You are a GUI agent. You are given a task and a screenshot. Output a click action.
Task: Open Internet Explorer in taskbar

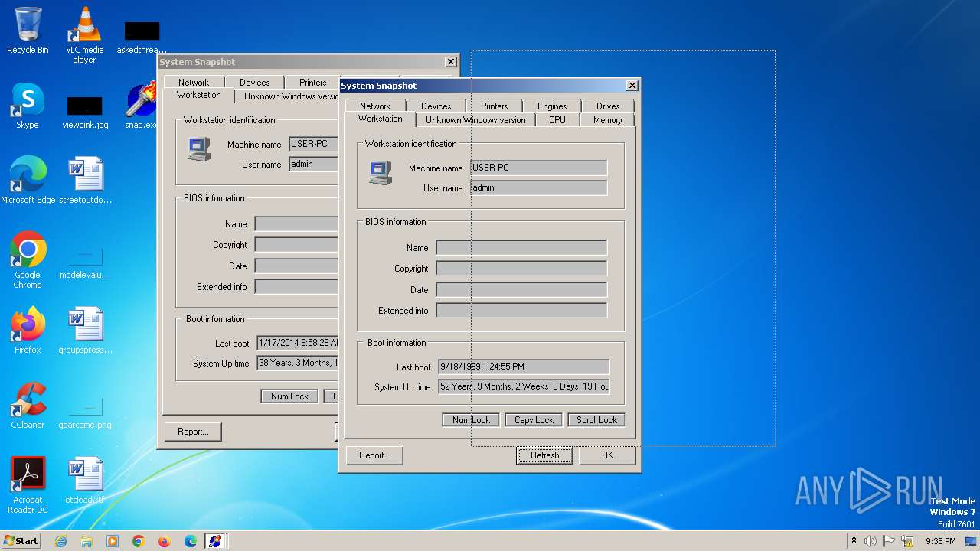click(x=60, y=541)
